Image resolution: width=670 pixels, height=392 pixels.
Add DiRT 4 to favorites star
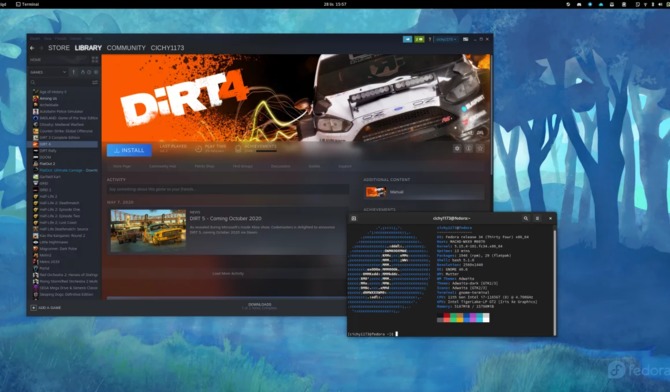tap(480, 148)
